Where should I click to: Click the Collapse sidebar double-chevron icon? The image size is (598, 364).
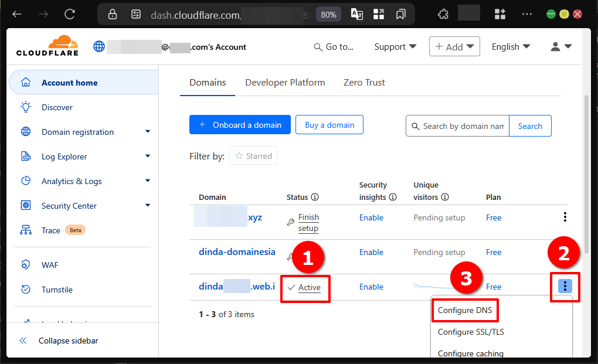coord(23,341)
